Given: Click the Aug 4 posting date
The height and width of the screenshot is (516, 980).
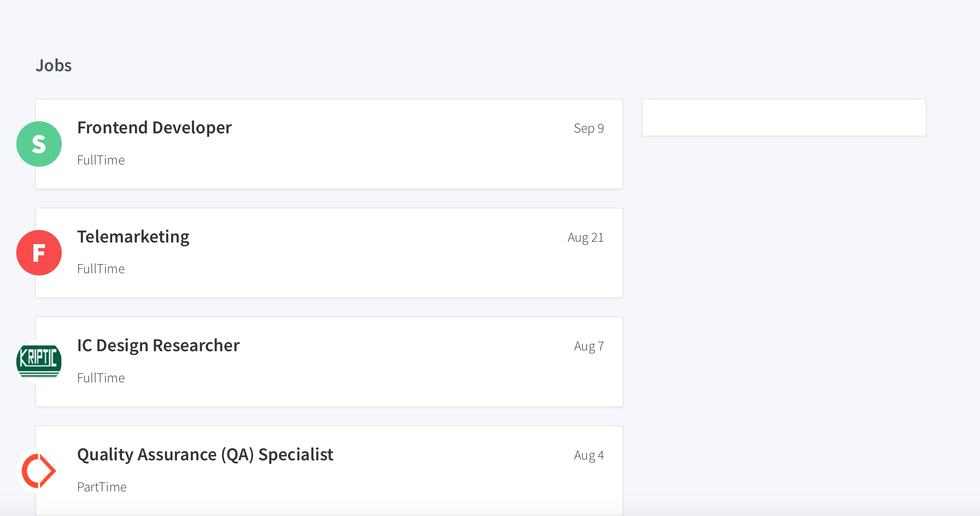Looking at the screenshot, I should (589, 455).
